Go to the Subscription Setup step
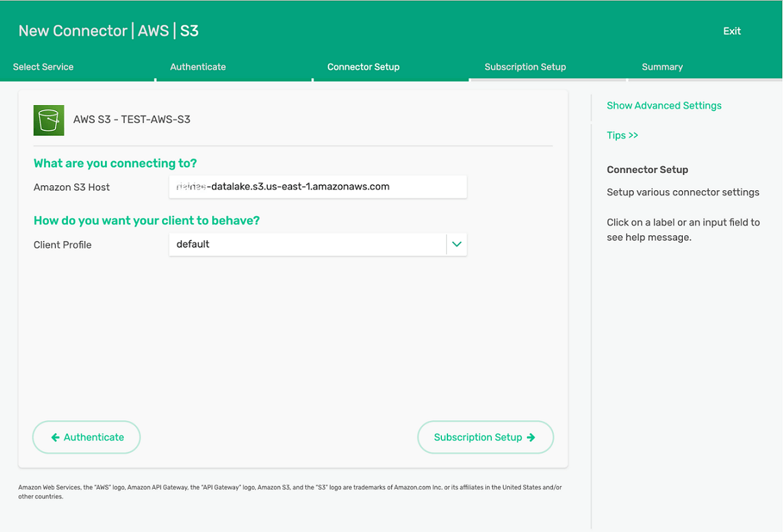The width and height of the screenshot is (783, 532). (x=525, y=67)
